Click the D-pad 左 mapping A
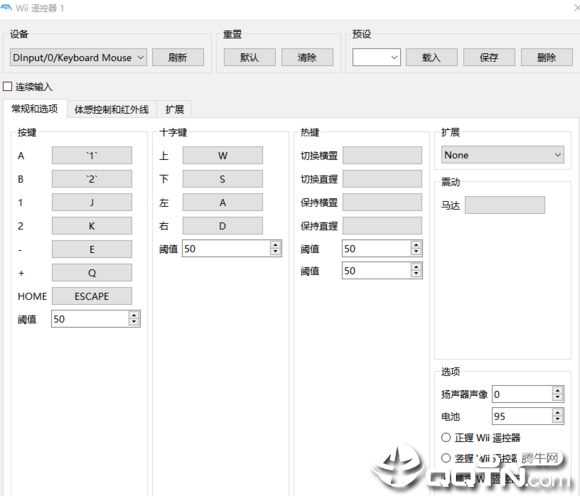 point(223,202)
